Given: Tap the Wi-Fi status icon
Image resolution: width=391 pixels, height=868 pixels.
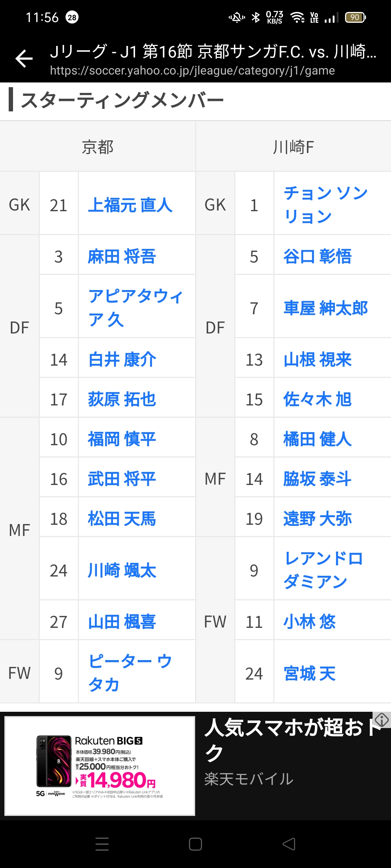Looking at the screenshot, I should [x=298, y=17].
